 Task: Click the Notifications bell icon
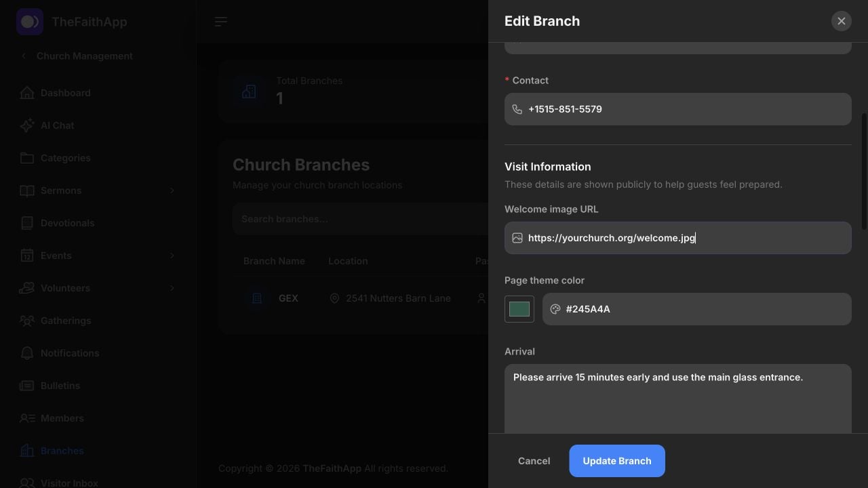click(x=27, y=353)
